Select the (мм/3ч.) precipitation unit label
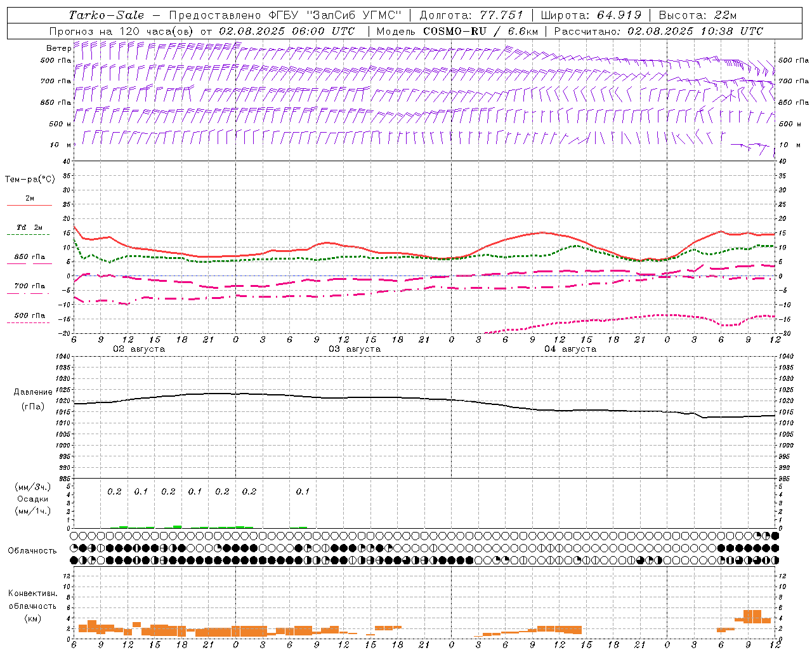This screenshot has height=650, width=812. (x=33, y=487)
